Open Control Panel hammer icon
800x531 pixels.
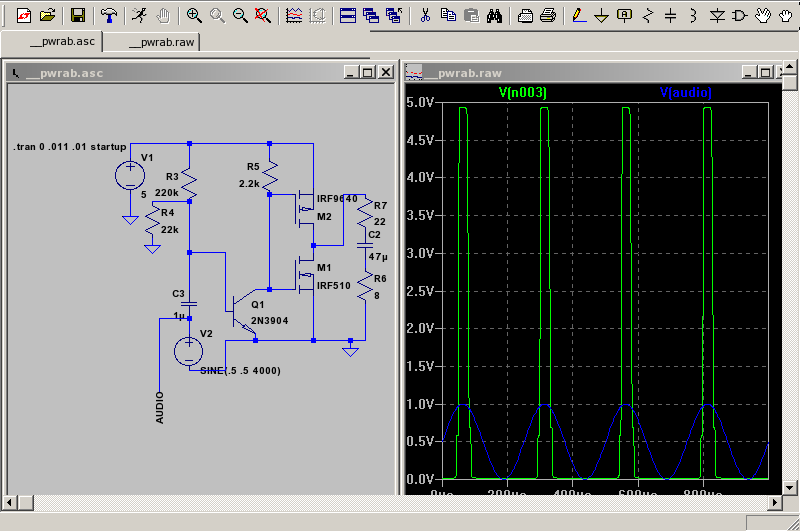(x=108, y=15)
